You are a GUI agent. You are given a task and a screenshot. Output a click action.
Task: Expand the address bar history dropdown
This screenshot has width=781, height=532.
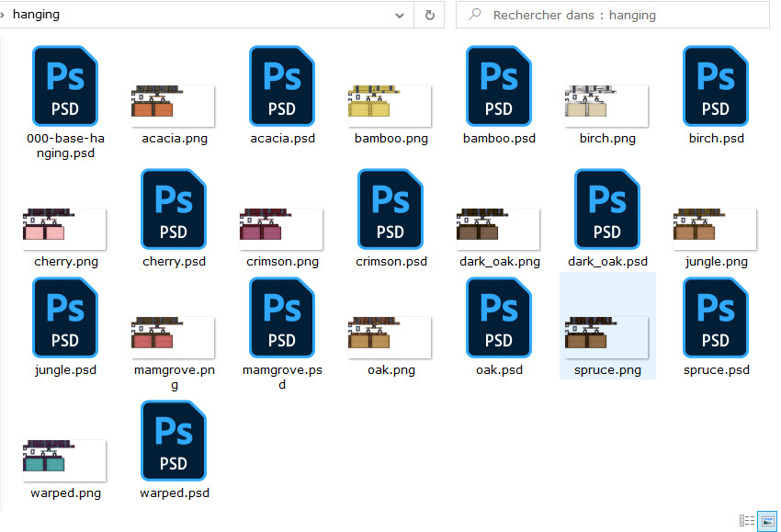pyautogui.click(x=399, y=16)
